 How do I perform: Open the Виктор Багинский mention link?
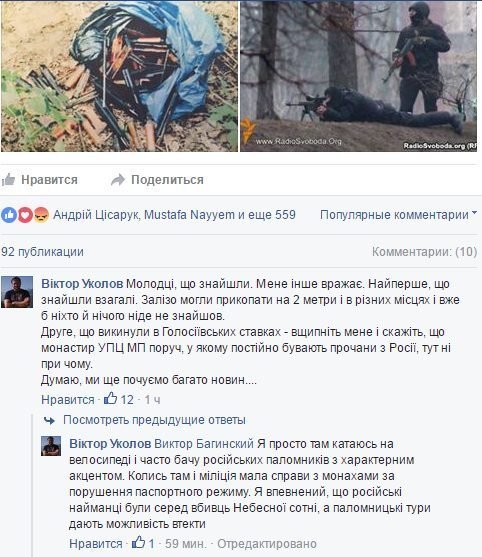click(x=204, y=444)
